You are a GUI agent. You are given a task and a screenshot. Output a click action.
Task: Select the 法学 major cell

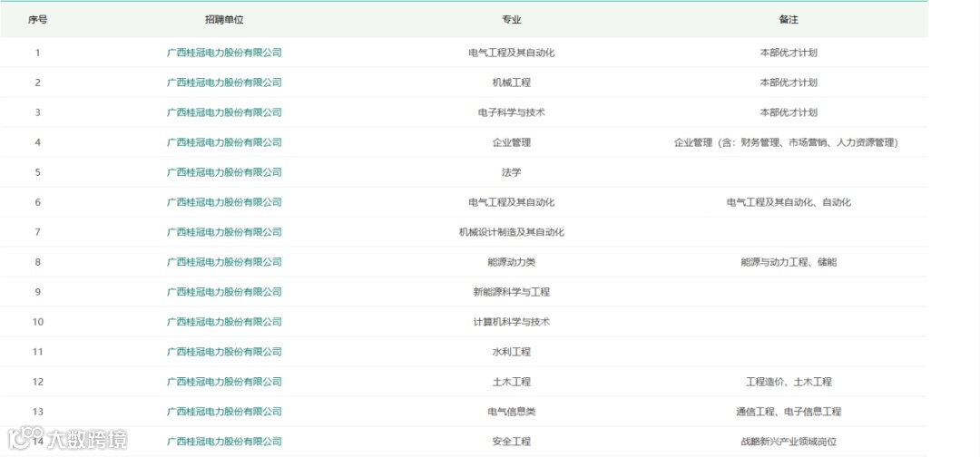coord(511,172)
